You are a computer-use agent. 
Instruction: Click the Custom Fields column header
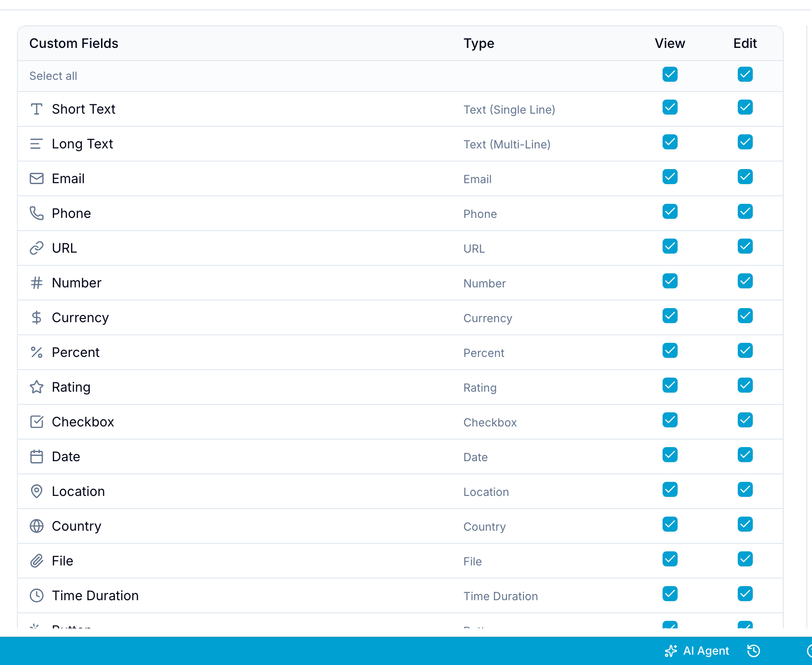[x=74, y=43]
